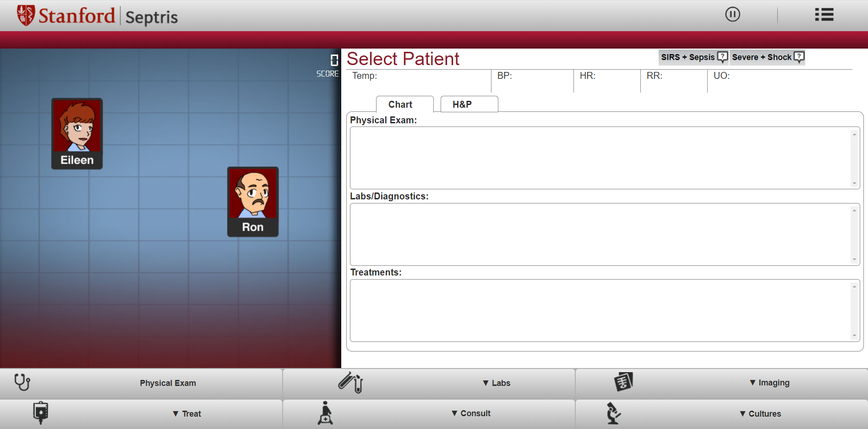The image size is (868, 429).
Task: Click the Severe + Shock label
Action: (x=761, y=57)
